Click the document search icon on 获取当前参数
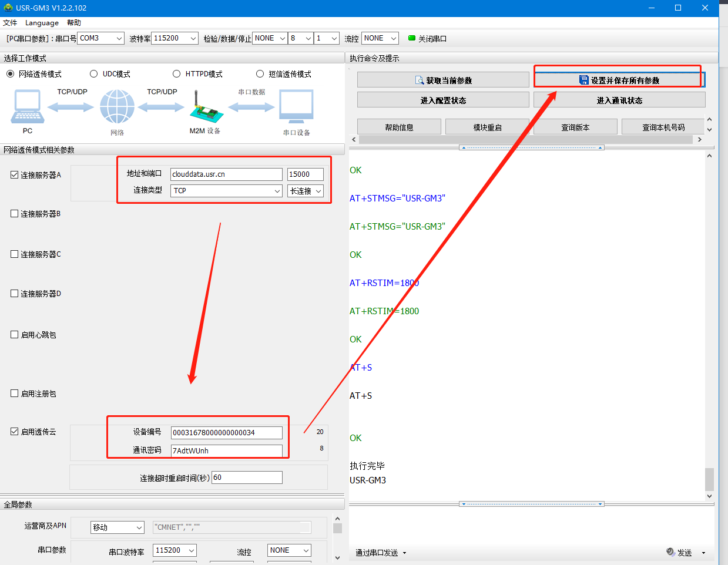The image size is (728, 565). click(x=420, y=80)
